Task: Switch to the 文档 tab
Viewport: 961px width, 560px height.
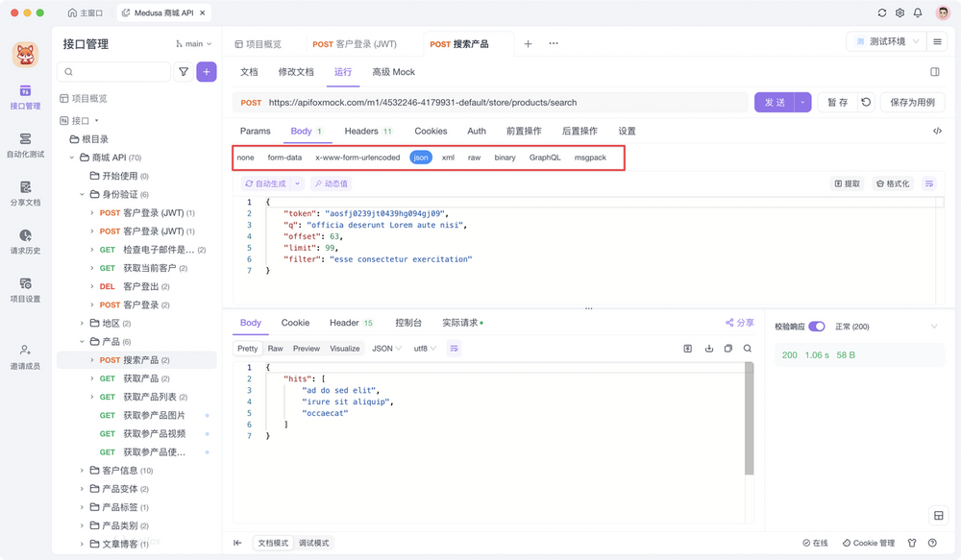Action: click(x=249, y=72)
